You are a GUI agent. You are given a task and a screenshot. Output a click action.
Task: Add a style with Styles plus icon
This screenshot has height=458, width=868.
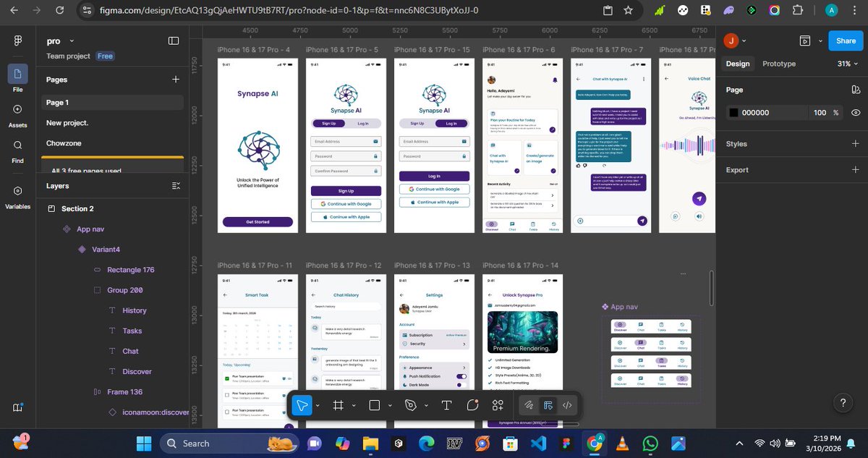[x=856, y=144]
